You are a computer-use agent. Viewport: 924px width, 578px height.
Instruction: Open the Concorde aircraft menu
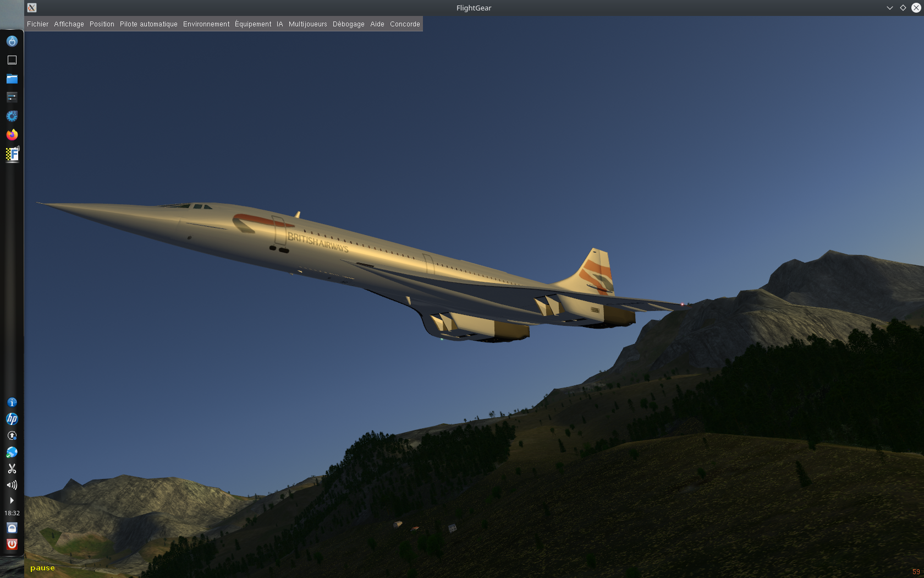tap(405, 24)
